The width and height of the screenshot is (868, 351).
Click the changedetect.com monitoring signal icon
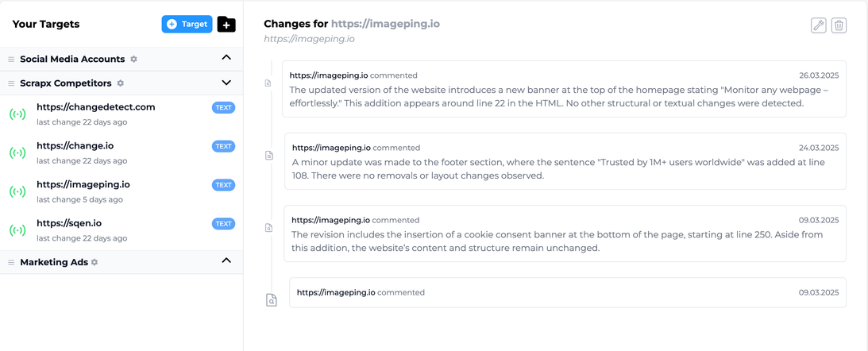pyautogui.click(x=17, y=114)
